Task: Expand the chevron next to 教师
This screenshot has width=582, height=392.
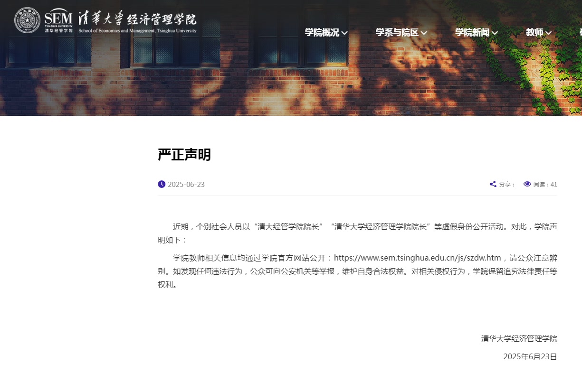Action: click(548, 33)
